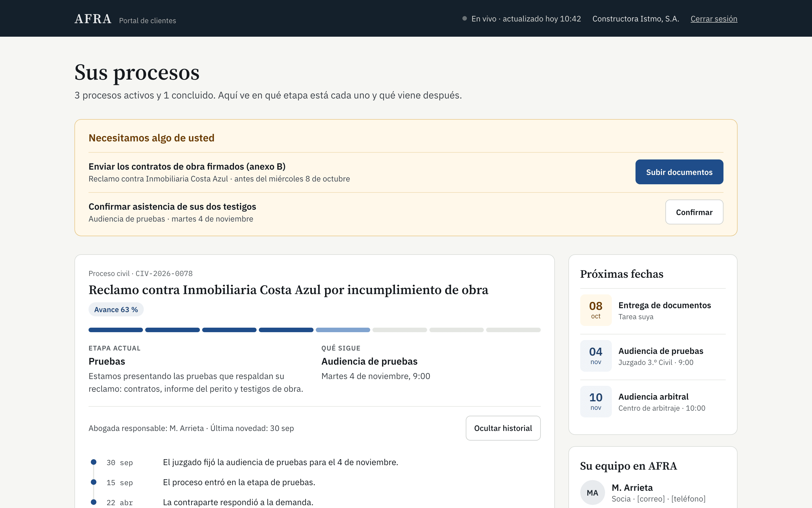Hide history with Ocultar historial button

pos(503,428)
